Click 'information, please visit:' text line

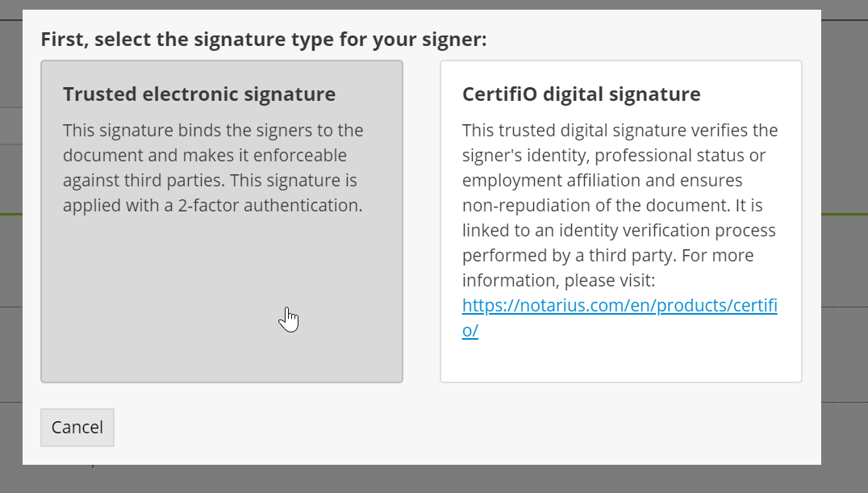pos(558,281)
